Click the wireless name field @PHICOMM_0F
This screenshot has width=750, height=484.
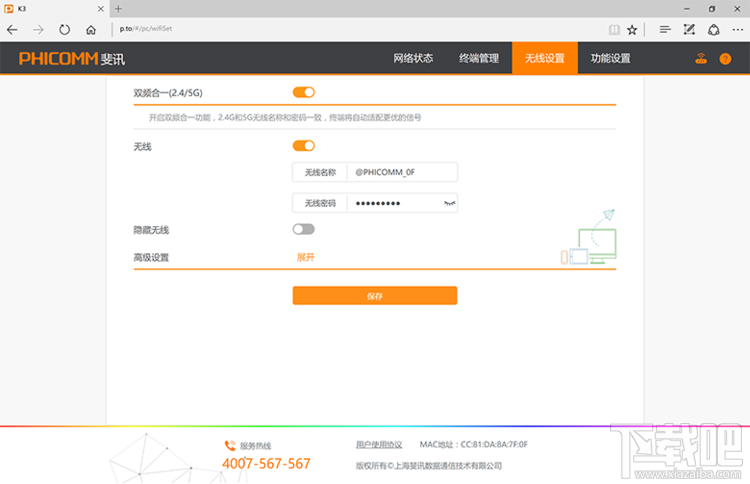[x=402, y=172]
